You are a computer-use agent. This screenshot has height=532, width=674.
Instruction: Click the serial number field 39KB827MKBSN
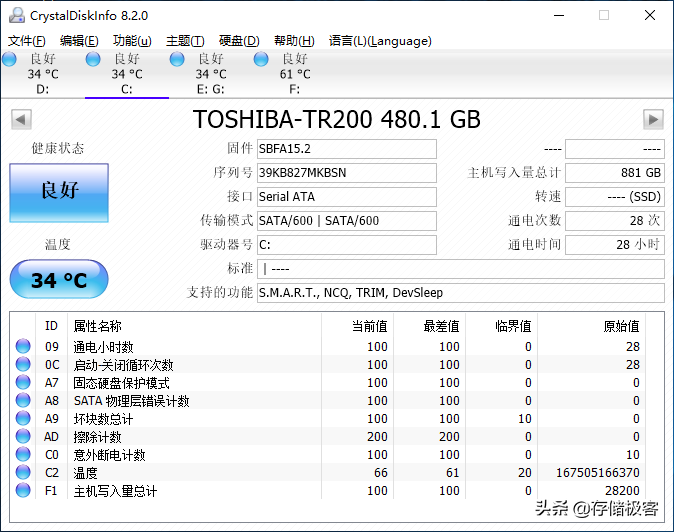pyautogui.click(x=347, y=173)
